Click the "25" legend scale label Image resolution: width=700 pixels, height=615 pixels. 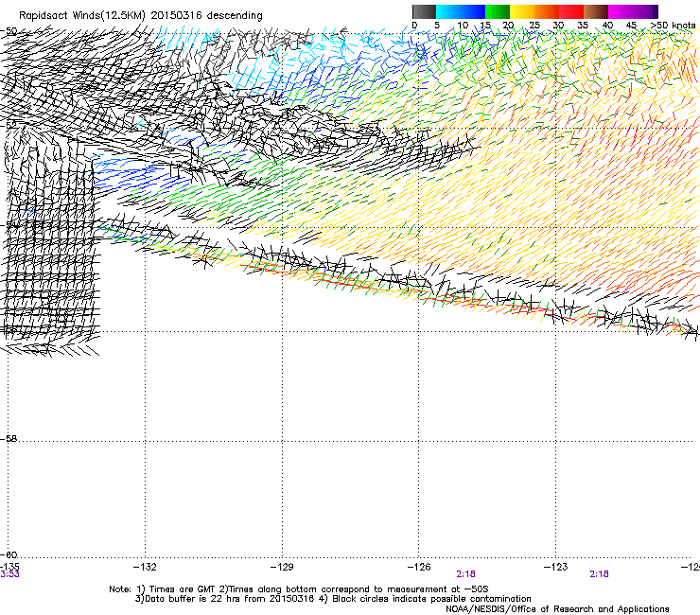[534, 26]
